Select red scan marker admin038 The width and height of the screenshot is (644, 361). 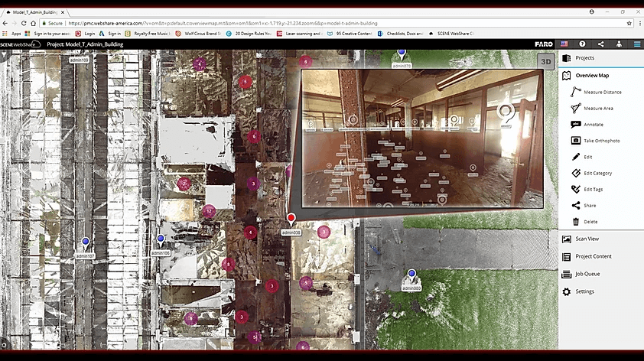click(291, 218)
